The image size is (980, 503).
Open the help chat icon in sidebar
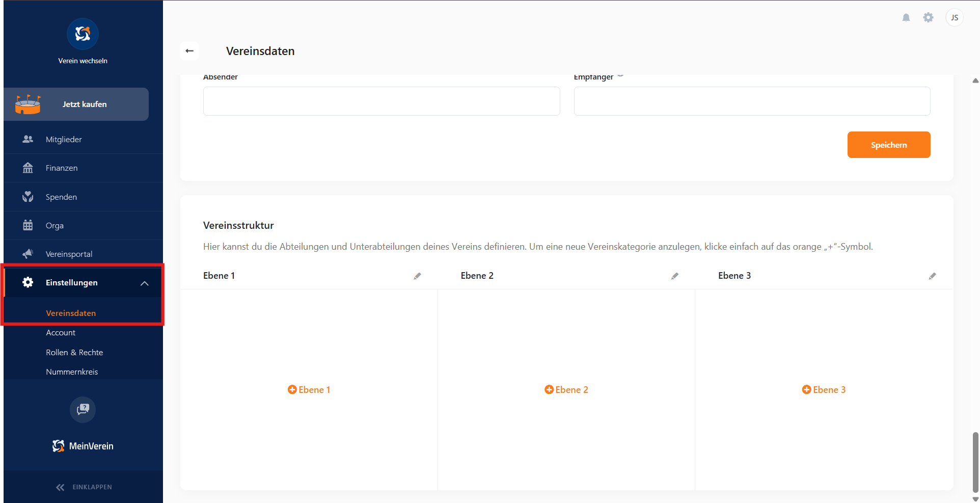[x=83, y=409]
